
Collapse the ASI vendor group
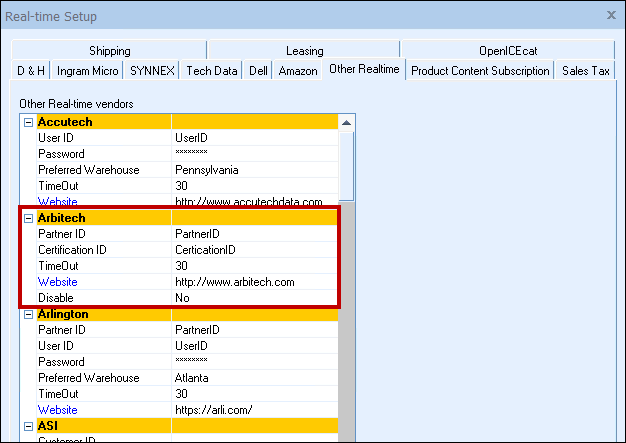point(28,426)
